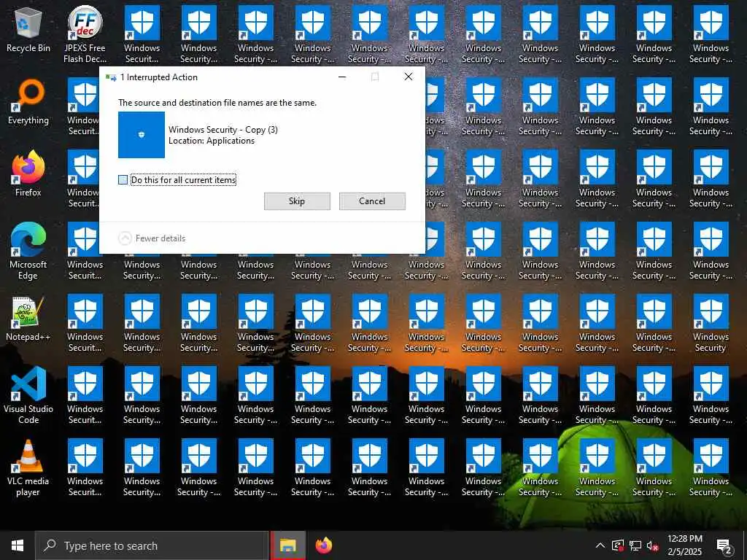Select the JPEXS Free Flash Decompiler shortcut
747x560 pixels.
85,34
